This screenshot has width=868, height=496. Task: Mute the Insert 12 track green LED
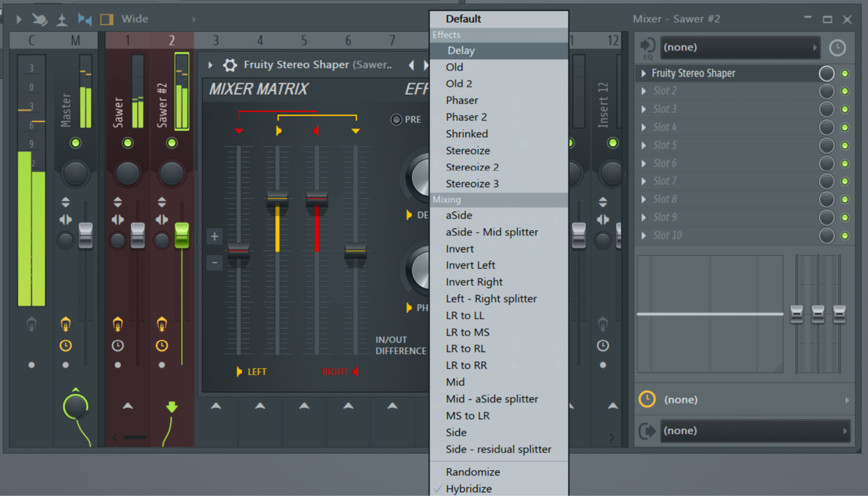point(612,143)
